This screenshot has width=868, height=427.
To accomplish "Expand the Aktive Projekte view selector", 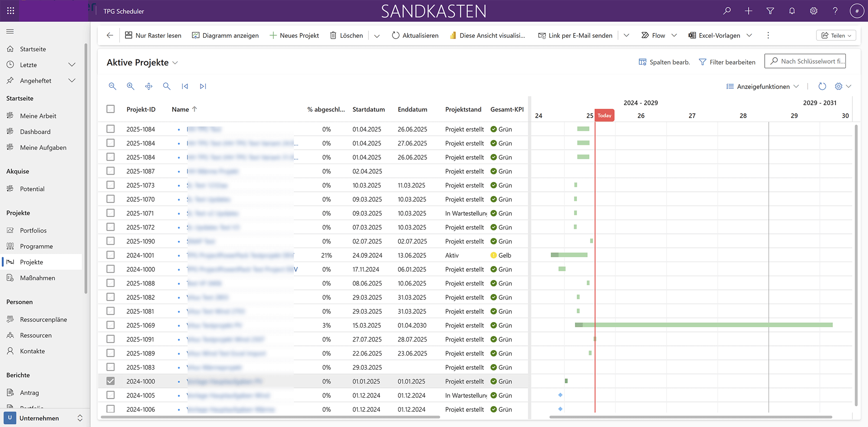I will (175, 63).
